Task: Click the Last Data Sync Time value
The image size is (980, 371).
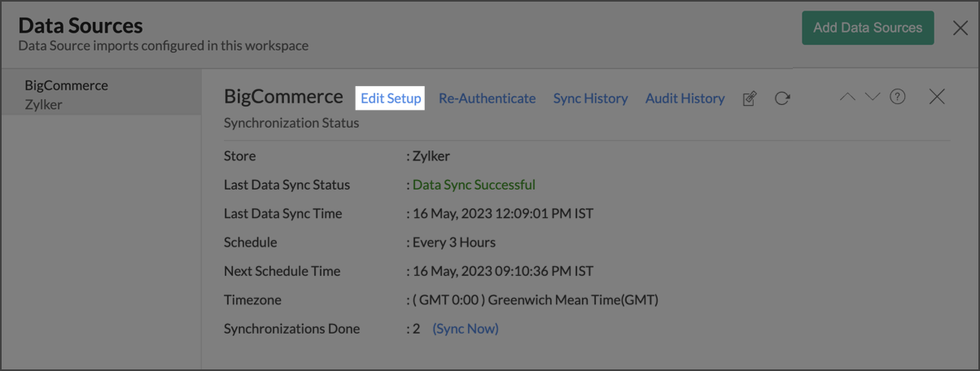Action: 503,214
